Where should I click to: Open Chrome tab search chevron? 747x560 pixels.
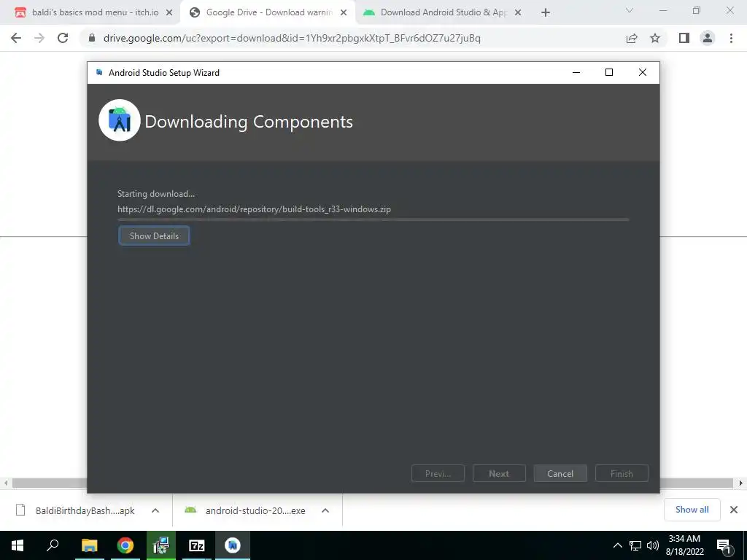click(x=630, y=10)
